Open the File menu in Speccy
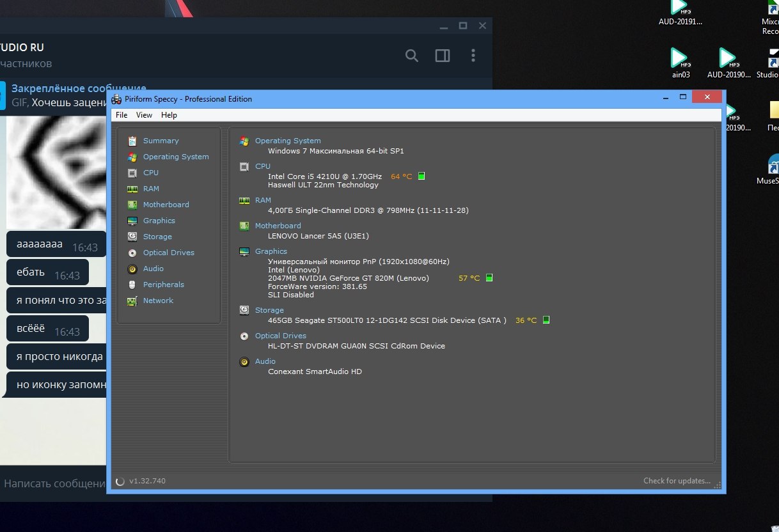 122,115
